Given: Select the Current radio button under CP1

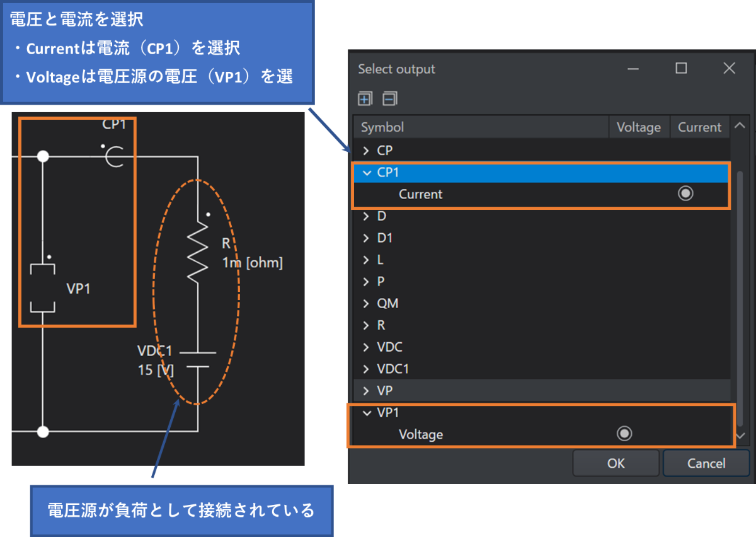Looking at the screenshot, I should click(685, 194).
